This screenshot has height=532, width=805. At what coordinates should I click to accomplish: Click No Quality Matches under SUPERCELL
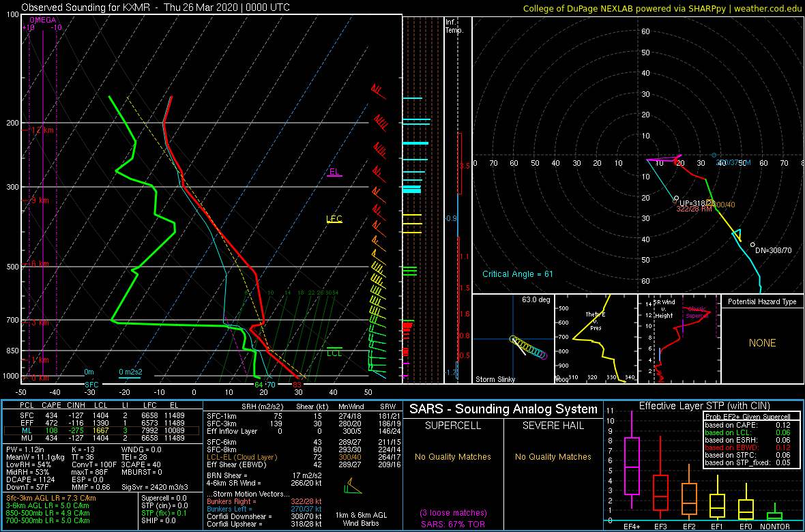453,457
